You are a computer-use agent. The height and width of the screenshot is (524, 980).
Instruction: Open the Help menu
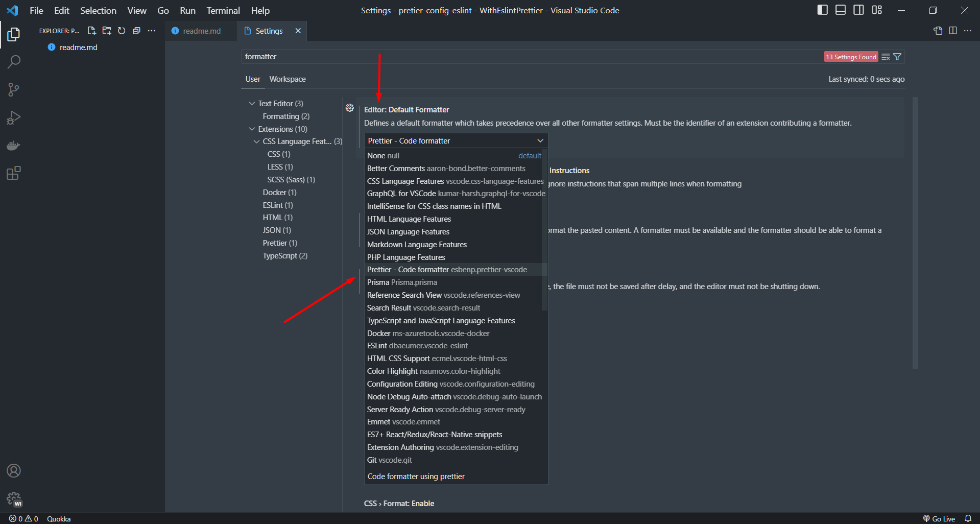pos(260,10)
